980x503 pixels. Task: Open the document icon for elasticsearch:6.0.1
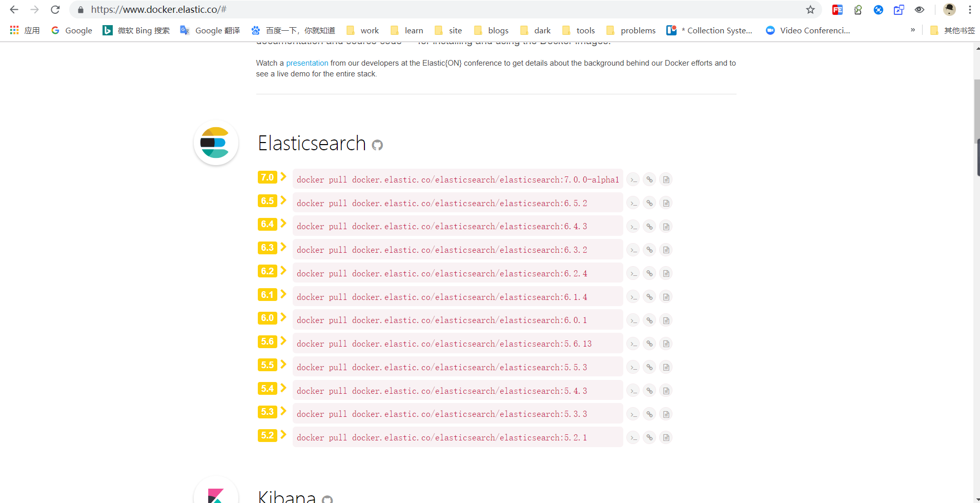(x=666, y=320)
